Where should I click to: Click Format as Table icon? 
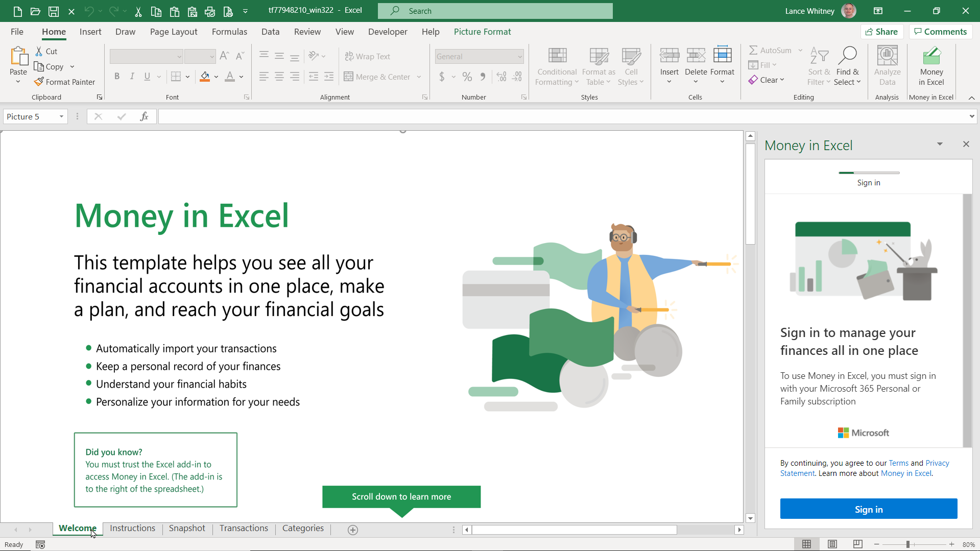click(x=599, y=56)
